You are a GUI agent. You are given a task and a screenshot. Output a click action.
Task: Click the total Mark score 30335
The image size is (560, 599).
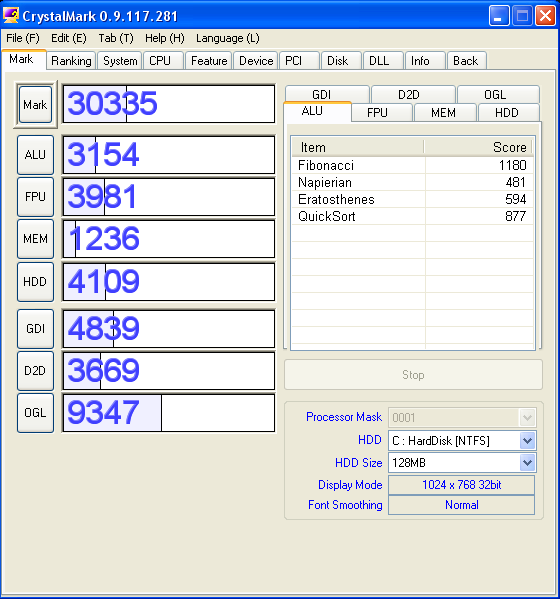click(168, 104)
